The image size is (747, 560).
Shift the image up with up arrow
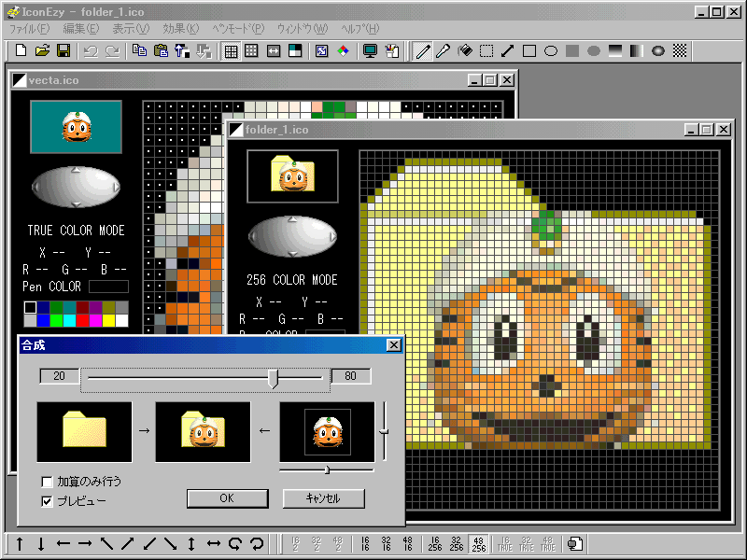click(x=20, y=543)
